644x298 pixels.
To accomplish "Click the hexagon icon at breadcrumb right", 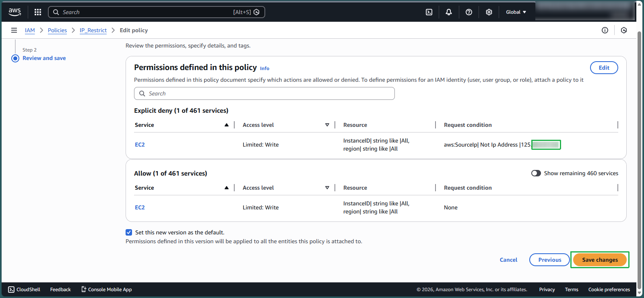I will tap(624, 30).
